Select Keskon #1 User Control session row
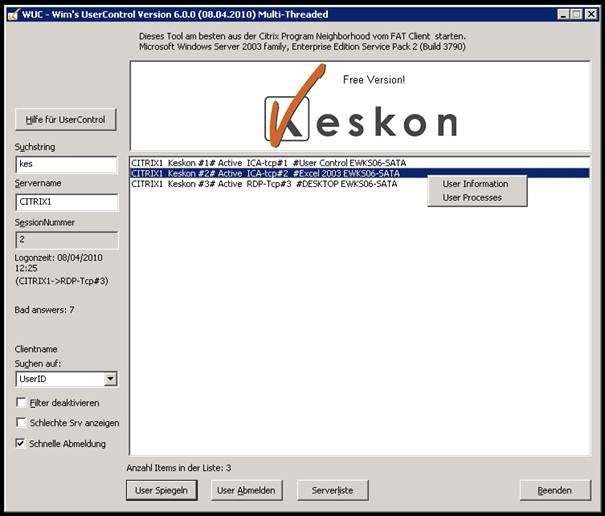This screenshot has width=605, height=516. [360, 163]
